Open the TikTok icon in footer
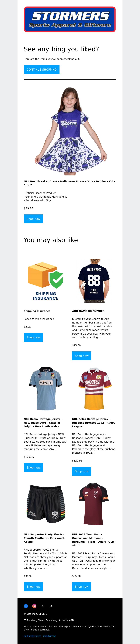The height and width of the screenshot is (644, 140). point(51,606)
